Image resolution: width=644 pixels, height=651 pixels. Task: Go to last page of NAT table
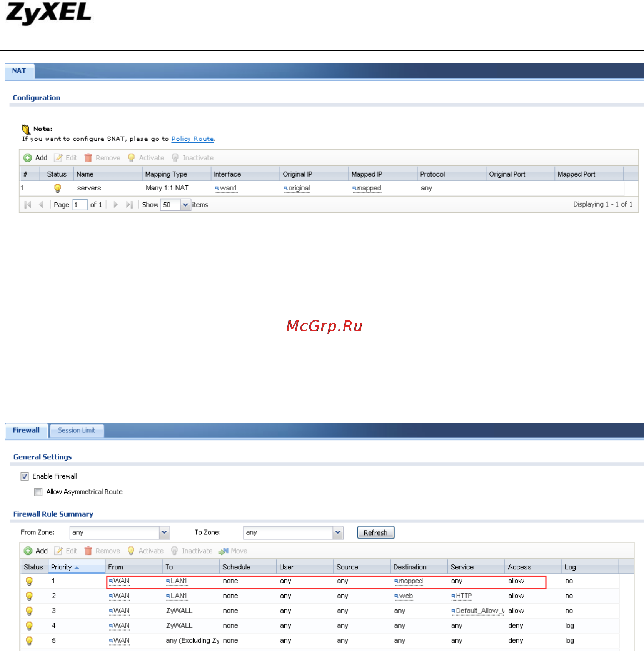coord(129,205)
